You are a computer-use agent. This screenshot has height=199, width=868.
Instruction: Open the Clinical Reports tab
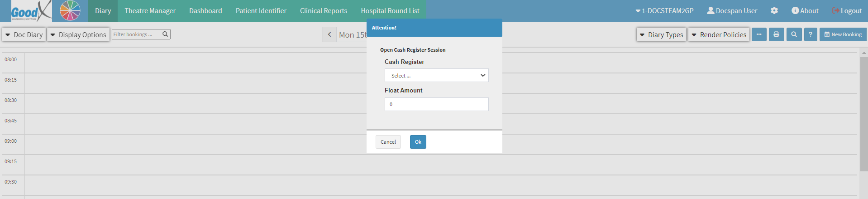[323, 11]
